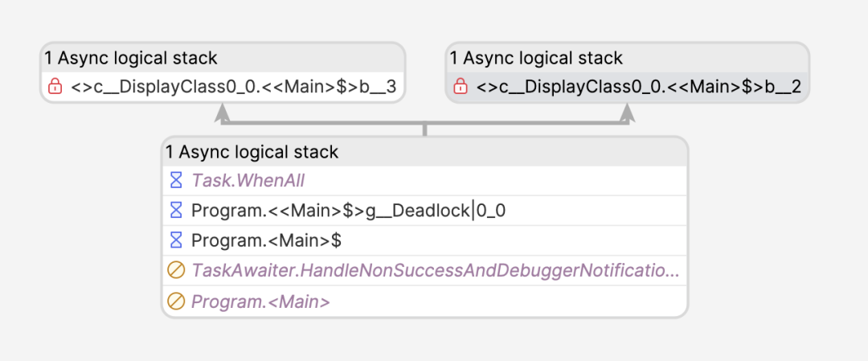Click the header of the bottom stack node

pyautogui.click(x=424, y=152)
